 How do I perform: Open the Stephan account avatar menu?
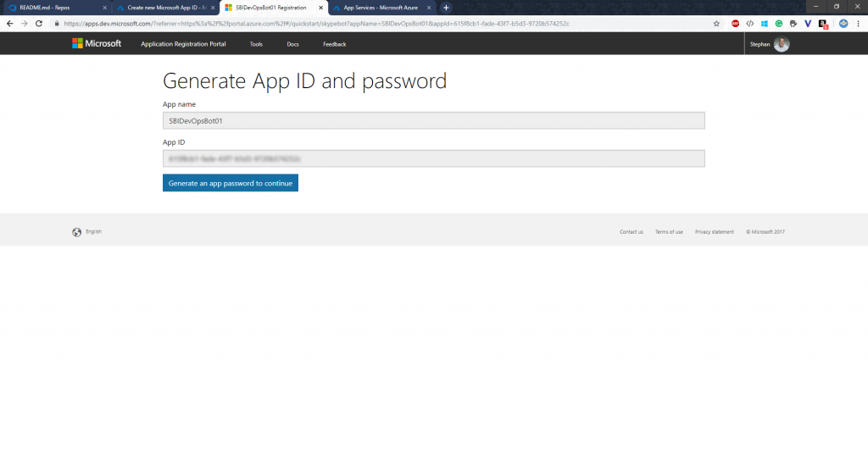[x=782, y=44]
